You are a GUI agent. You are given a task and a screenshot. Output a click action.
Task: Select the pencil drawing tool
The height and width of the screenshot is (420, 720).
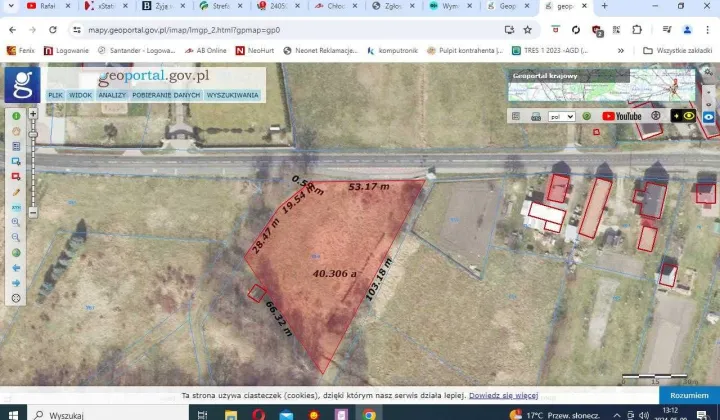16,191
